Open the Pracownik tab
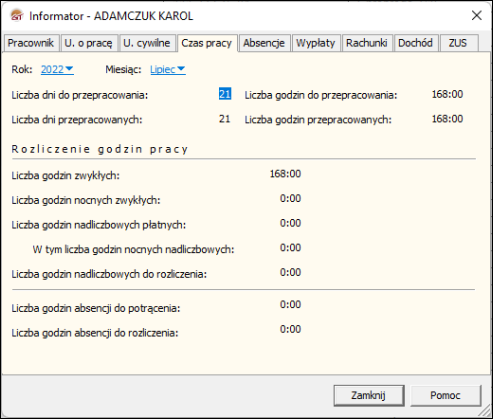Viewport: 493px width, 419px height. (x=31, y=43)
